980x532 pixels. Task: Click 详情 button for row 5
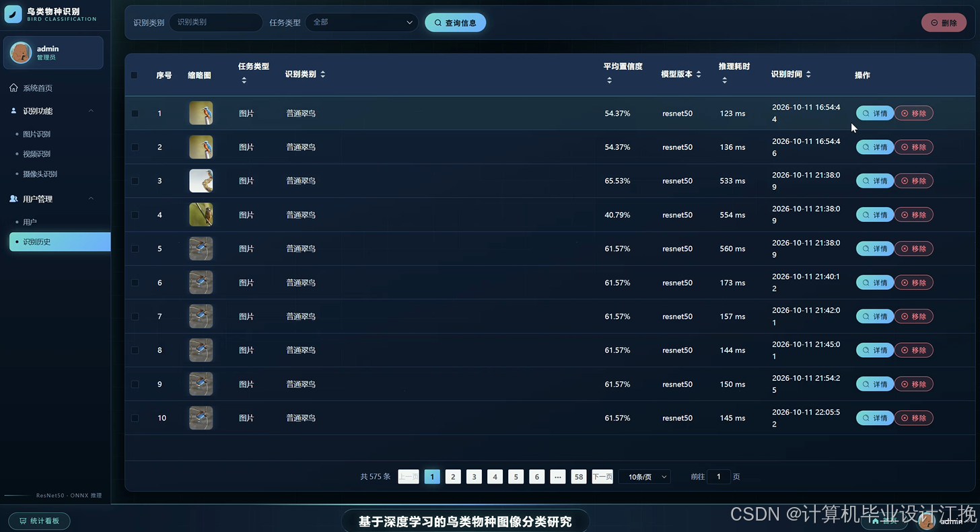tap(874, 249)
